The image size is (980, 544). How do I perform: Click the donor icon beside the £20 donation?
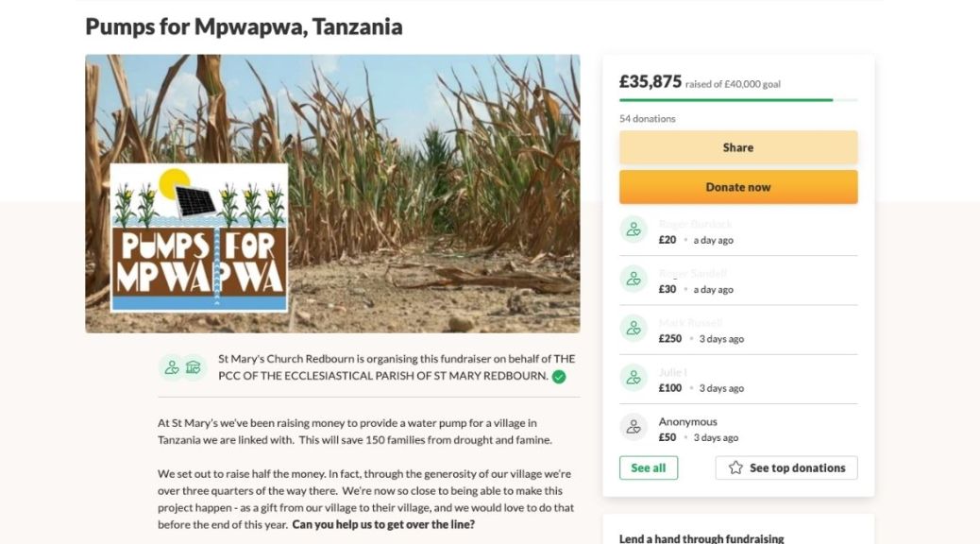coord(633,229)
